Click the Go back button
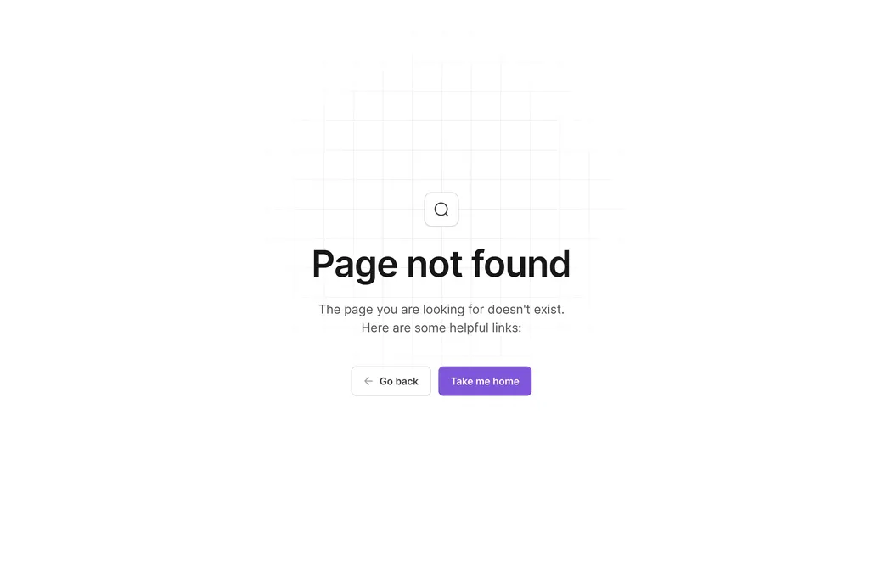The width and height of the screenshot is (883, 588). click(391, 381)
